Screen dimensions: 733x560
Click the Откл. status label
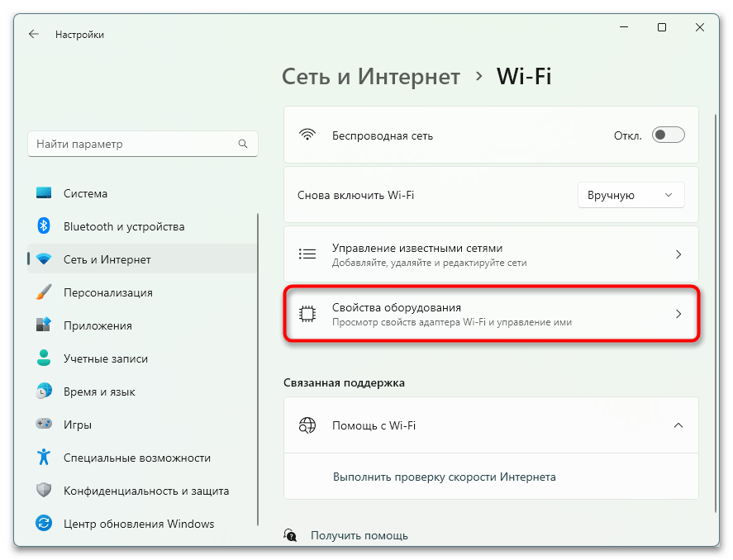(628, 136)
